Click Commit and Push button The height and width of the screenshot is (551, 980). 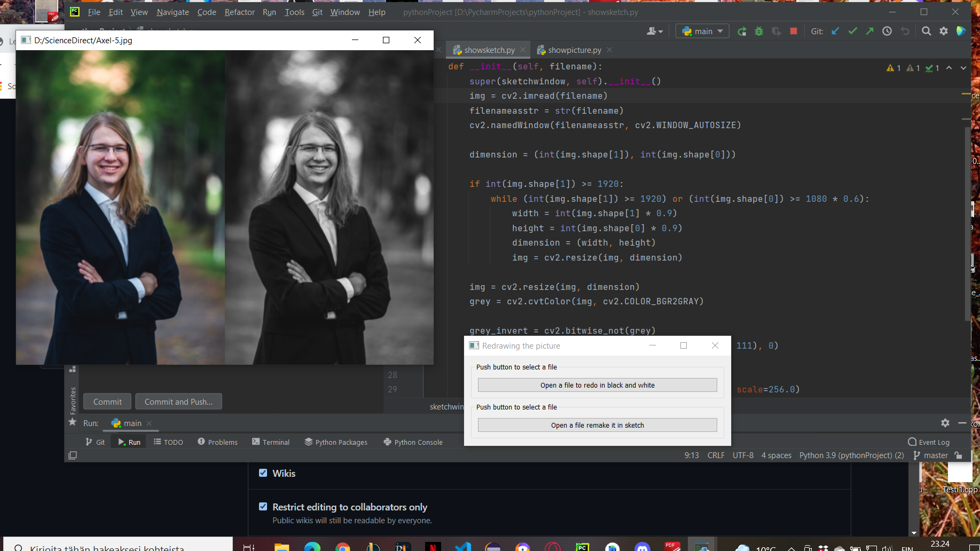178,401
